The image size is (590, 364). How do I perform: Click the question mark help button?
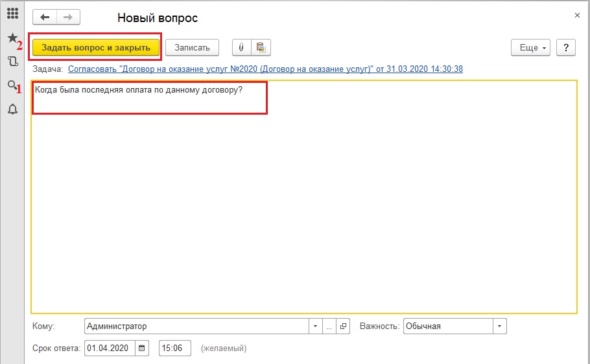[x=566, y=48]
